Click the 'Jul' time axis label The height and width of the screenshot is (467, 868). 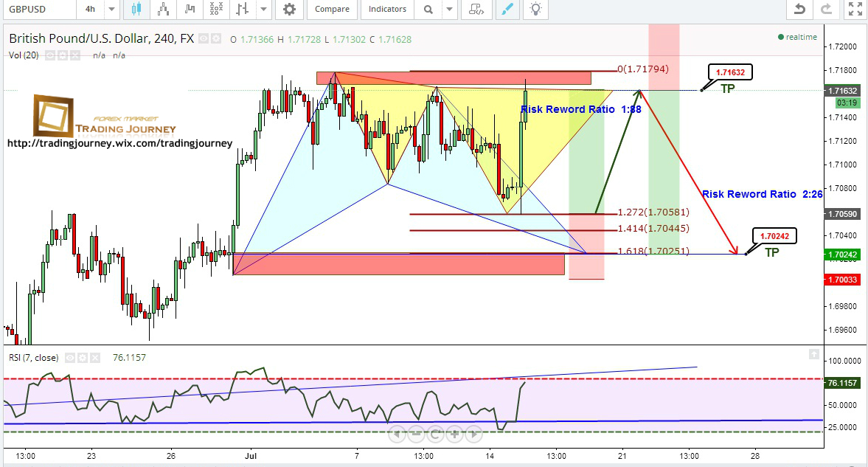pyautogui.click(x=251, y=456)
